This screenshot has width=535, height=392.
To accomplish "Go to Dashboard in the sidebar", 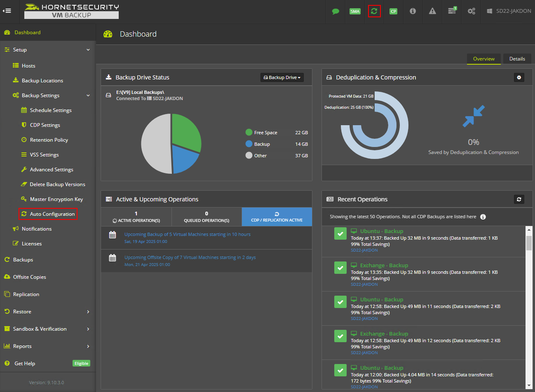I will [27, 33].
